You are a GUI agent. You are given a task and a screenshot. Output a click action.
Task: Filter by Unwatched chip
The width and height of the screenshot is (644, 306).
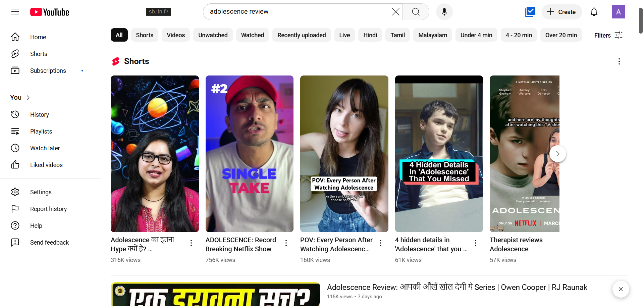click(213, 35)
